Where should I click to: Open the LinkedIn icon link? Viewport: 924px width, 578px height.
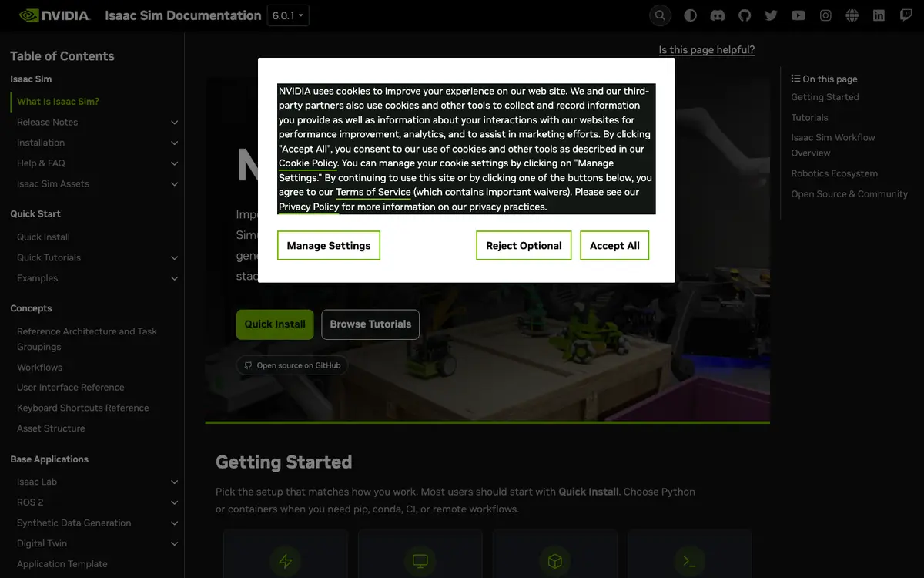click(879, 15)
